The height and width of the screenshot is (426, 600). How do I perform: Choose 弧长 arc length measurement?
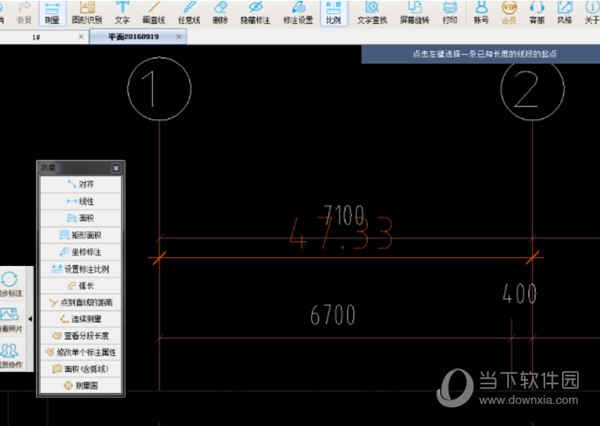(x=81, y=286)
